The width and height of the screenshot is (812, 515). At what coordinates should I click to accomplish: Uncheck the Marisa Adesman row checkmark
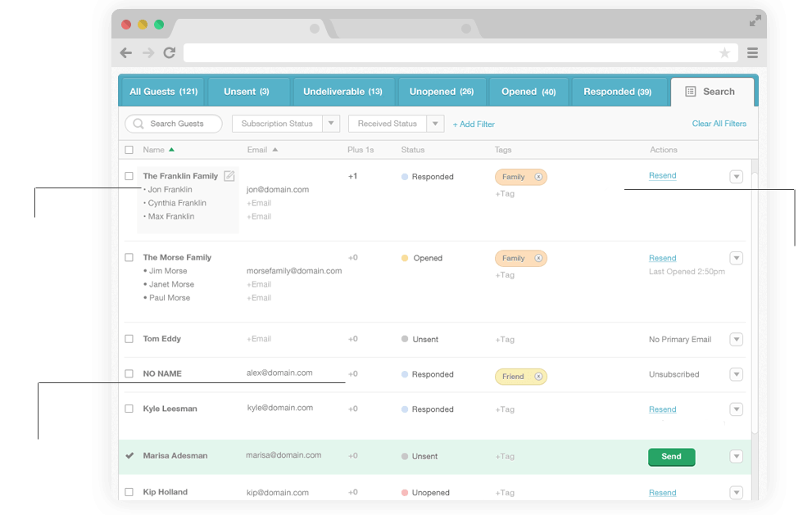pos(129,455)
